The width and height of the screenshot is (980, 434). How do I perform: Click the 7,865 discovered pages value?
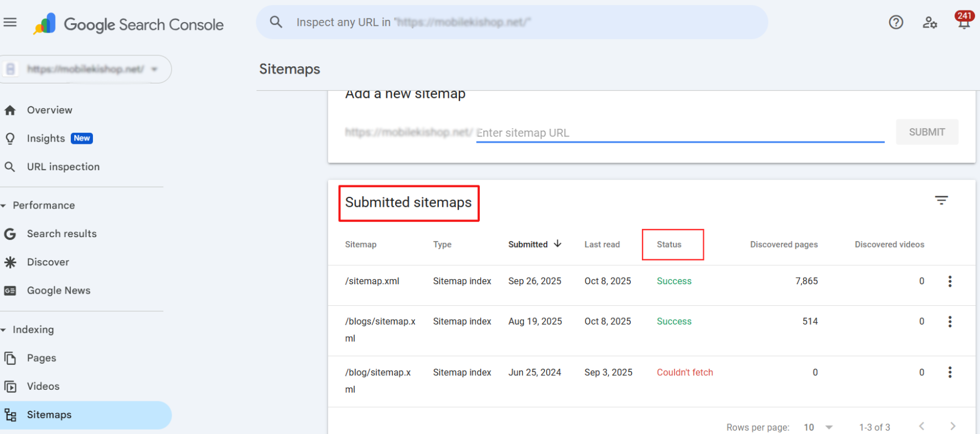[806, 281]
